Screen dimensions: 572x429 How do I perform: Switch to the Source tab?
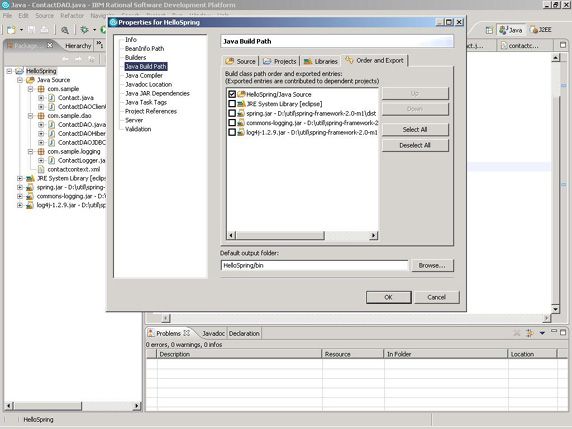tap(241, 61)
